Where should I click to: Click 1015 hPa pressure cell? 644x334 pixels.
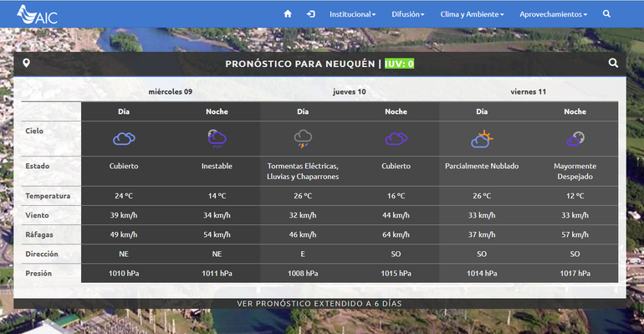click(396, 273)
